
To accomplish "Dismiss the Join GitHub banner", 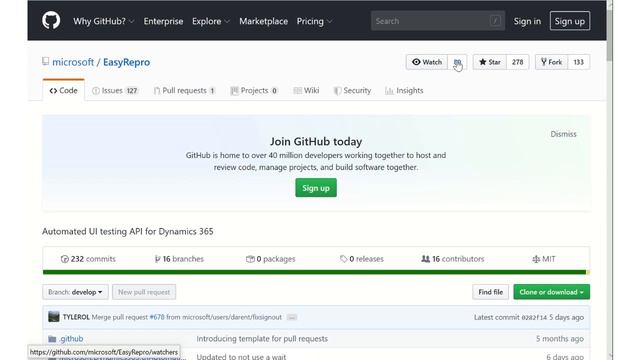I will pyautogui.click(x=563, y=134).
